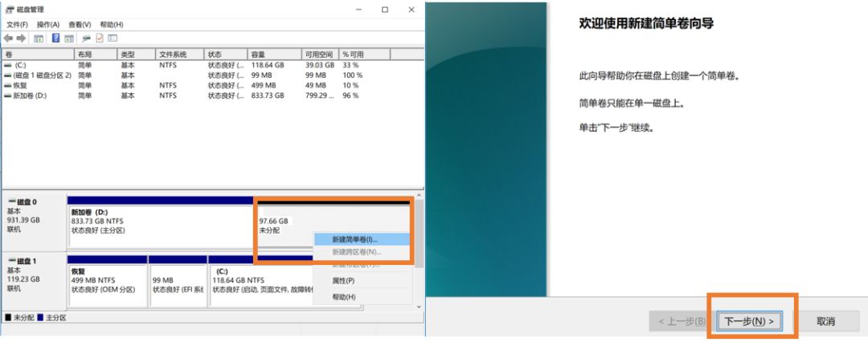Minimize the Disk Management window
The image size is (868, 342).
click(358, 10)
